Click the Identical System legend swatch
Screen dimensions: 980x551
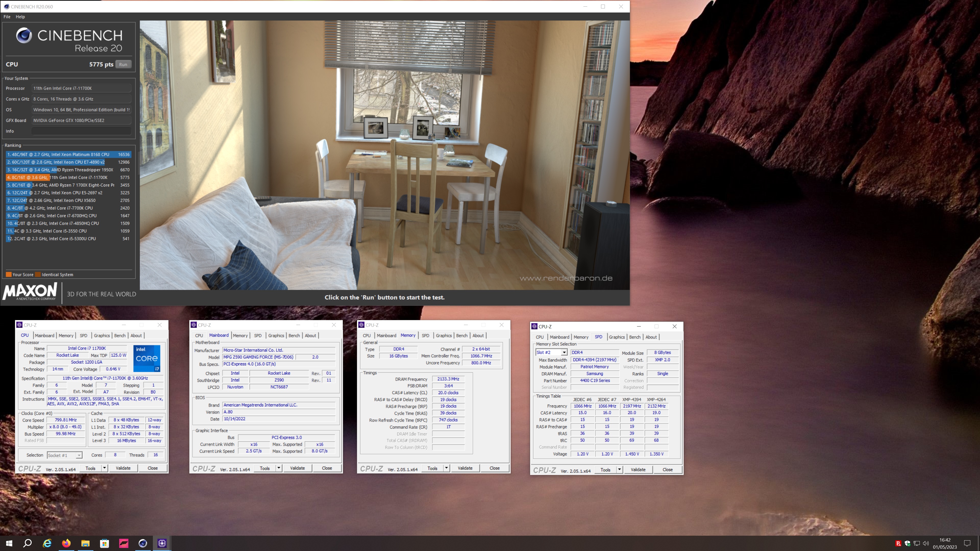[38, 274]
